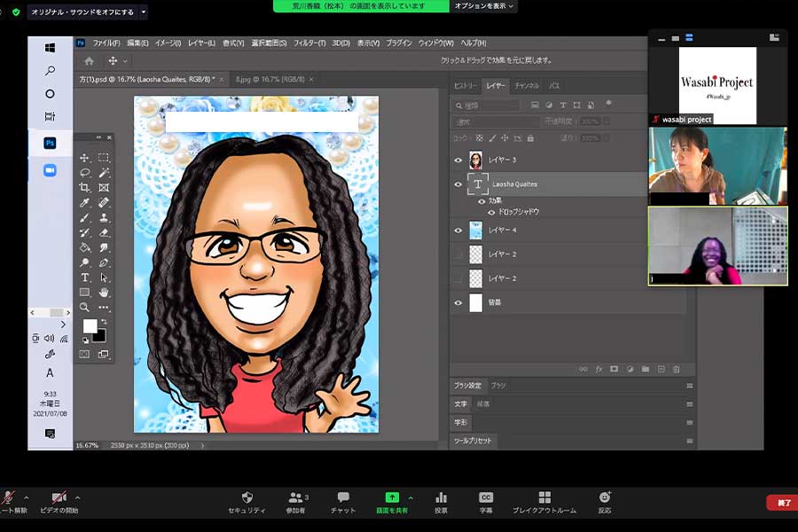
Task: Select the Horizontal Type tool
Action: 84,278
